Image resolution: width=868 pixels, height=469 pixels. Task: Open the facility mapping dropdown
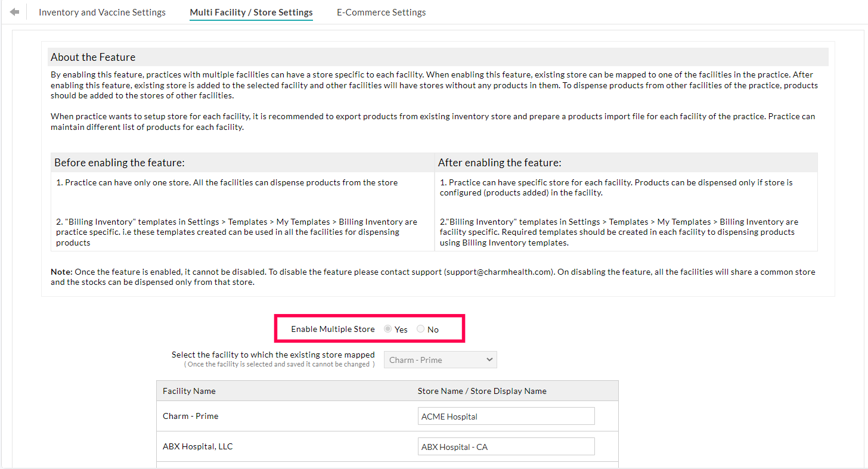coord(440,359)
